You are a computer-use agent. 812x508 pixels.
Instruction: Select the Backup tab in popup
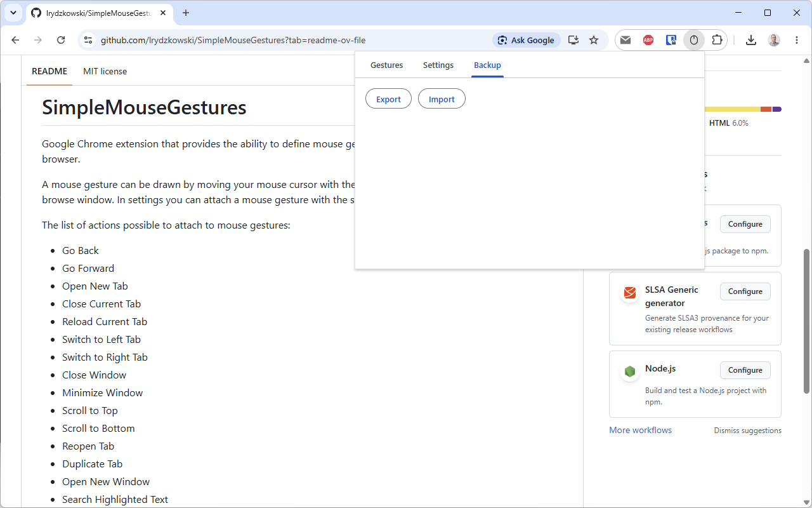pyautogui.click(x=487, y=65)
